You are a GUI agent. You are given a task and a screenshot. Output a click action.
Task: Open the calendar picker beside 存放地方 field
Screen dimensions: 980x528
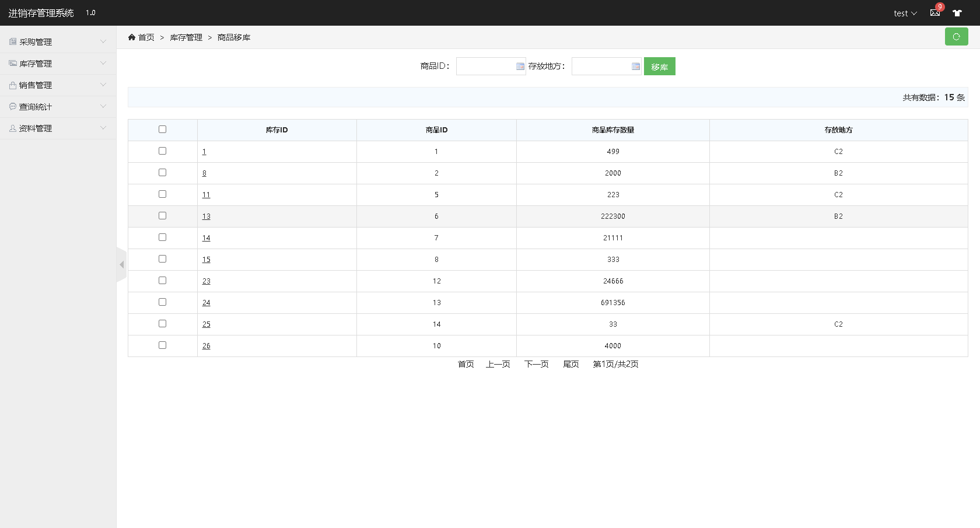point(635,66)
